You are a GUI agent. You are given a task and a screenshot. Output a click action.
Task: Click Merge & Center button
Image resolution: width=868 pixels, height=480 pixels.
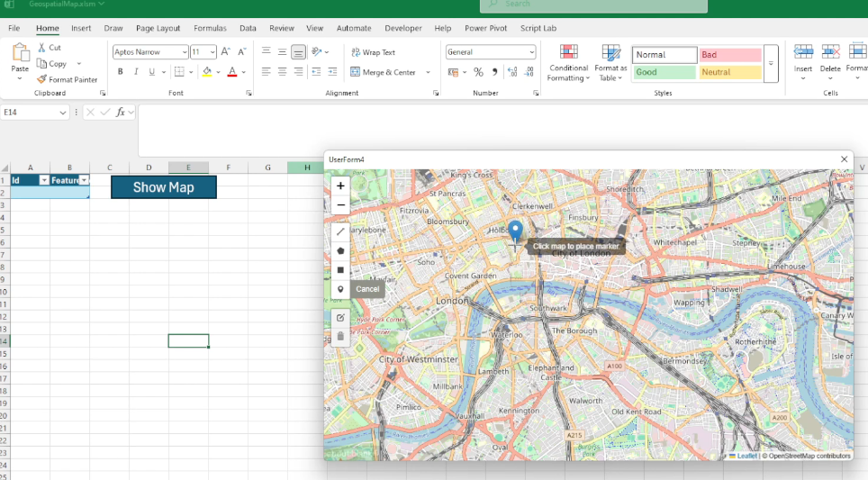pos(383,72)
